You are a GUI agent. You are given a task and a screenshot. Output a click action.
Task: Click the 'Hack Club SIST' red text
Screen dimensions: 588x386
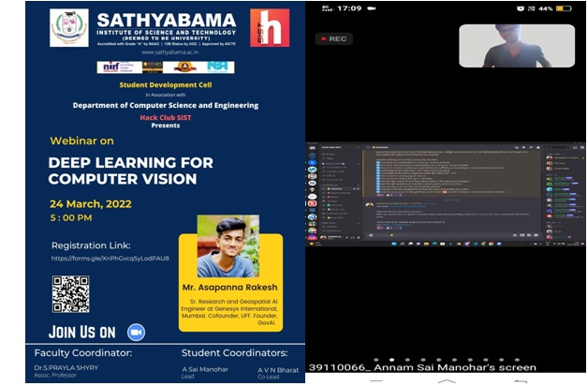pos(166,117)
